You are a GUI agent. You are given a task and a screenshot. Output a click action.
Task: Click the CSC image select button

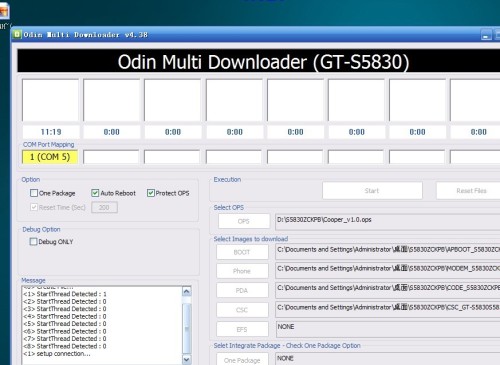point(242,310)
